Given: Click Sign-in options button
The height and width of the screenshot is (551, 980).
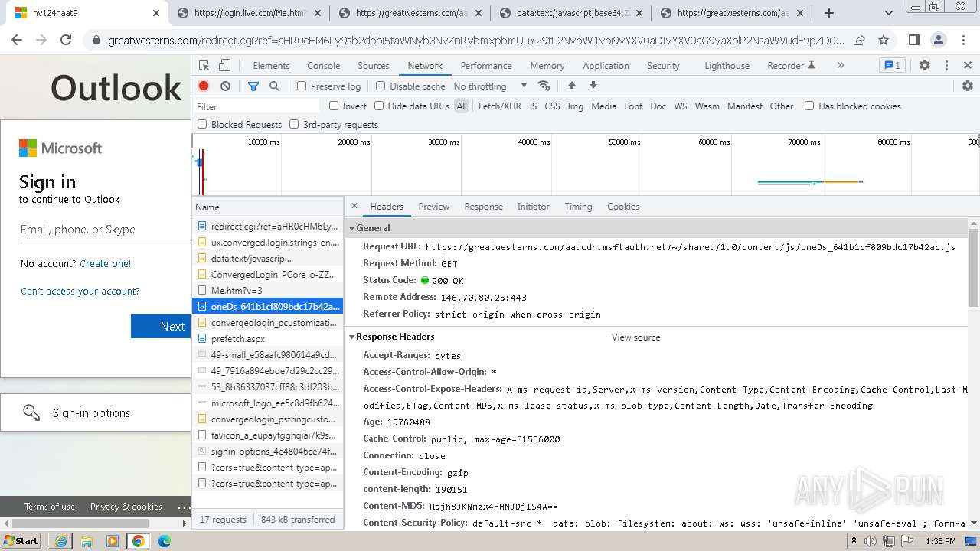Looking at the screenshot, I should 96,413.
